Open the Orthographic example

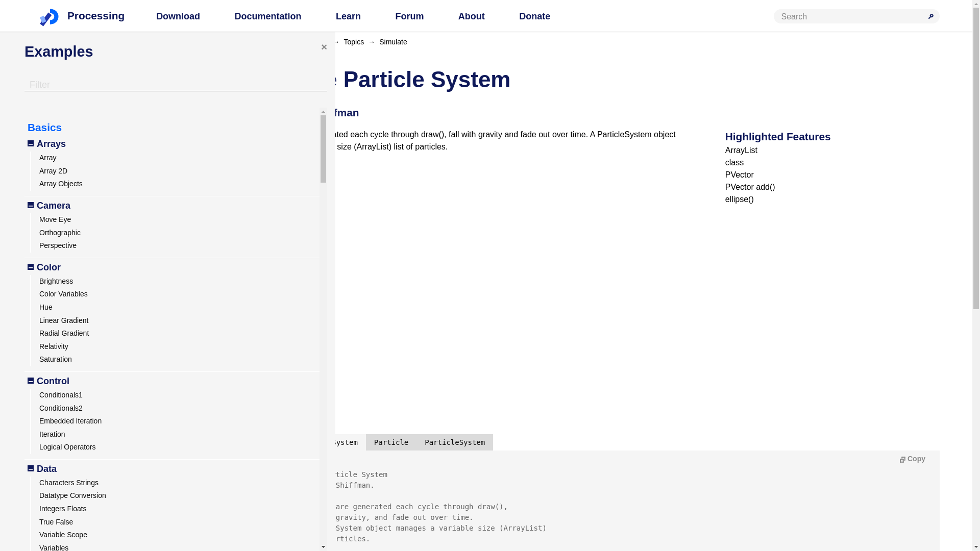(60, 233)
